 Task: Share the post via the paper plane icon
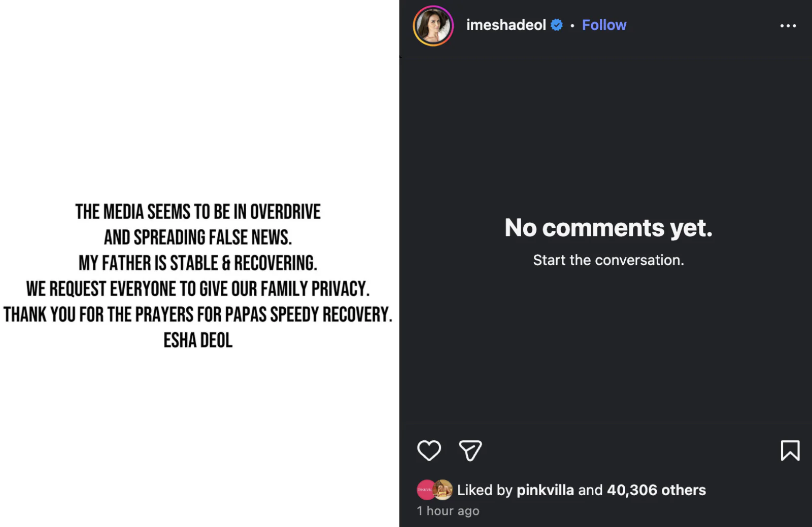[470, 450]
